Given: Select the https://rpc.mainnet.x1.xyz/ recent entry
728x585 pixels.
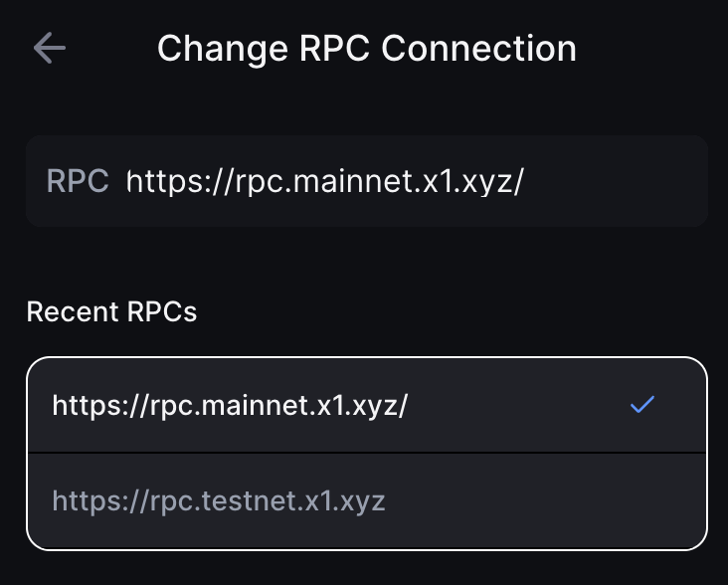Looking at the screenshot, I should (230, 405).
